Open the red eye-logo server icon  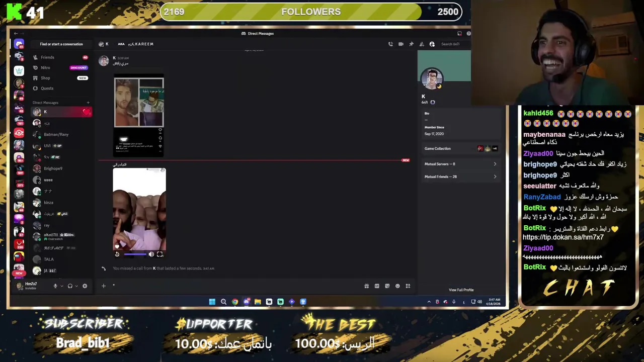click(19, 133)
